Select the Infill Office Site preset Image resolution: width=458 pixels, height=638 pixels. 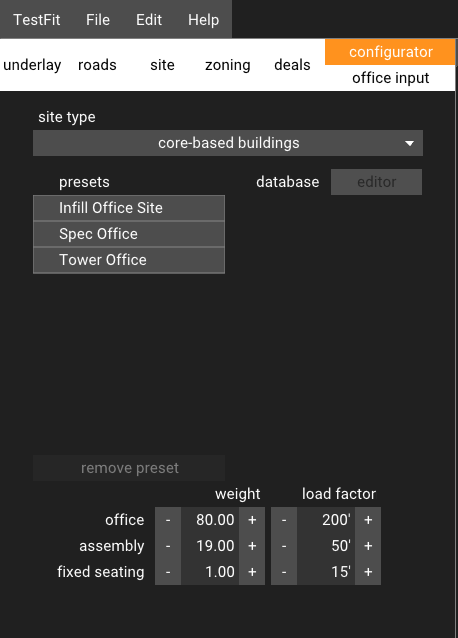click(x=129, y=208)
